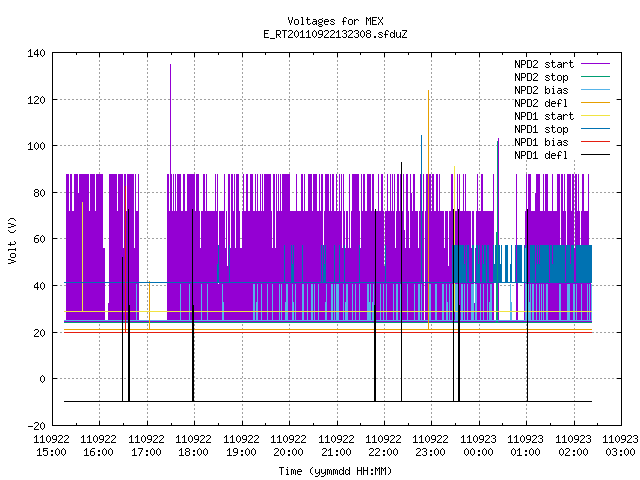The image size is (640, 480).
Task: Click the y-axis tick value 20
Action: click(x=39, y=333)
